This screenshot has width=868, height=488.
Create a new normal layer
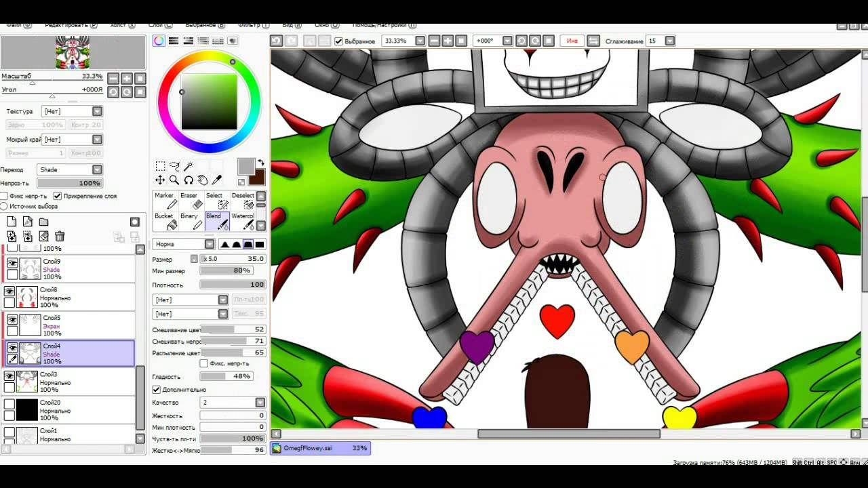click(12, 222)
